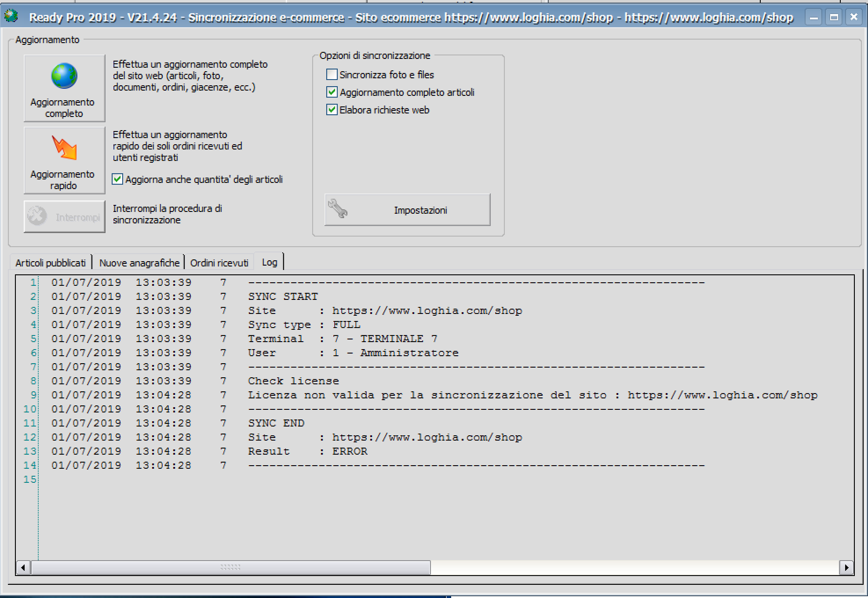
Task: Click the wrench icon beside Impostazioni
Action: tap(338, 209)
